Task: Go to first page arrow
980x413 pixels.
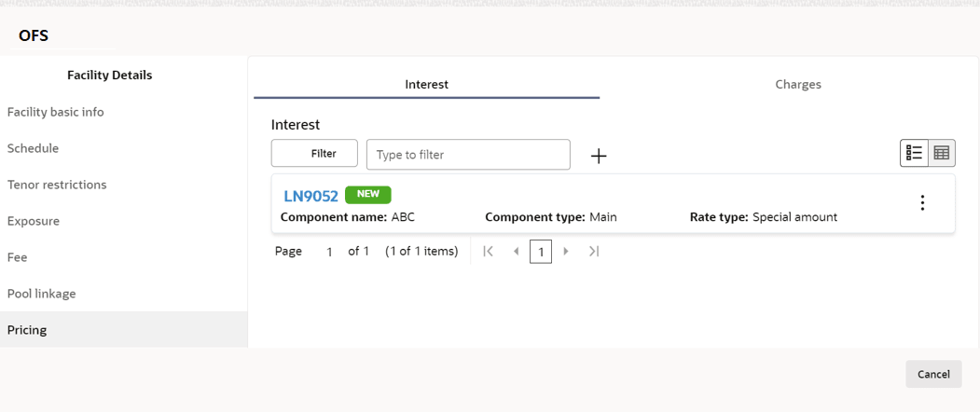Action: [488, 252]
